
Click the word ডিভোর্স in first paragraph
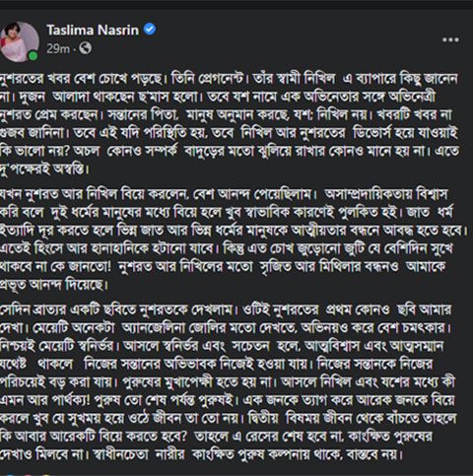click(372, 133)
